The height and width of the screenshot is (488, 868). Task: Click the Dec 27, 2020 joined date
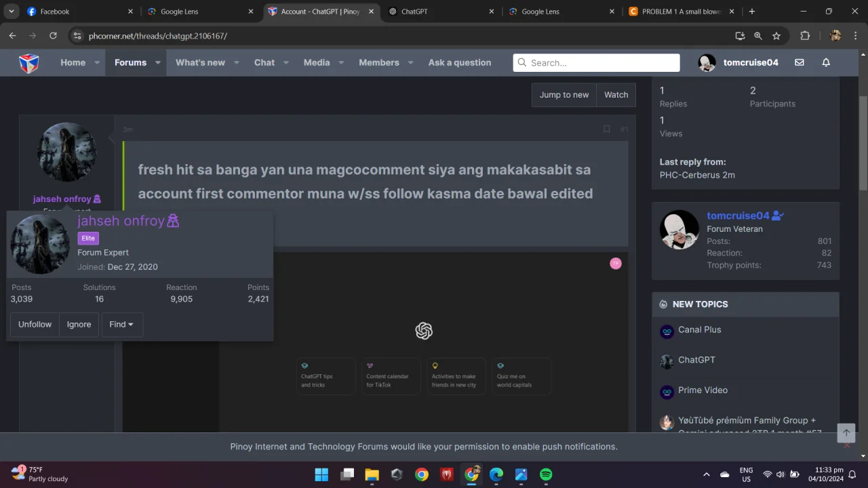pos(132,267)
